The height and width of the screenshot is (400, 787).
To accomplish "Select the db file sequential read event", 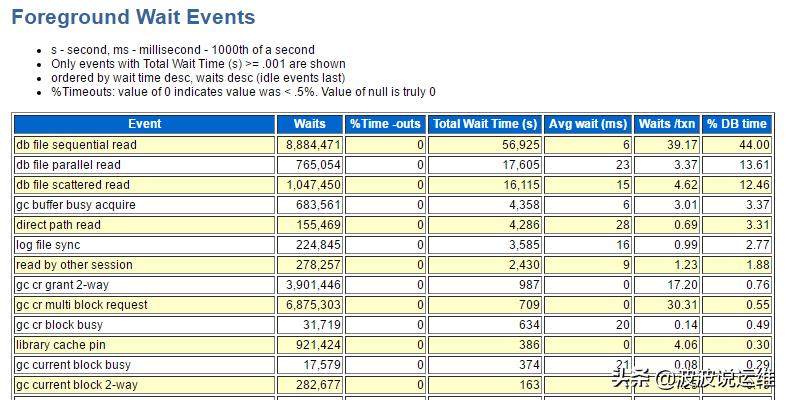I will [x=76, y=145].
